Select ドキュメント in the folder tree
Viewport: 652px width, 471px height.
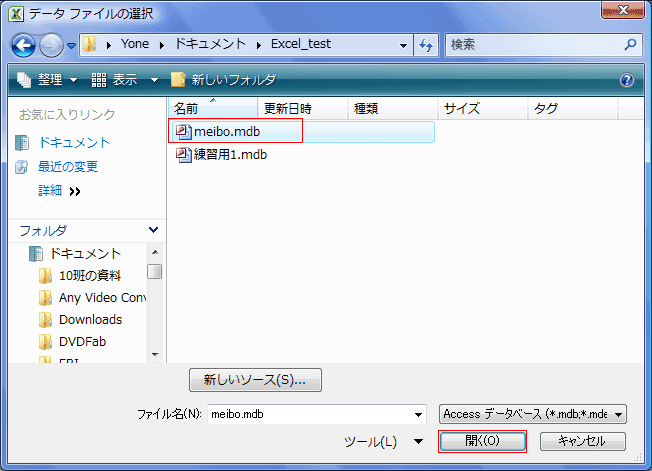tap(85, 253)
